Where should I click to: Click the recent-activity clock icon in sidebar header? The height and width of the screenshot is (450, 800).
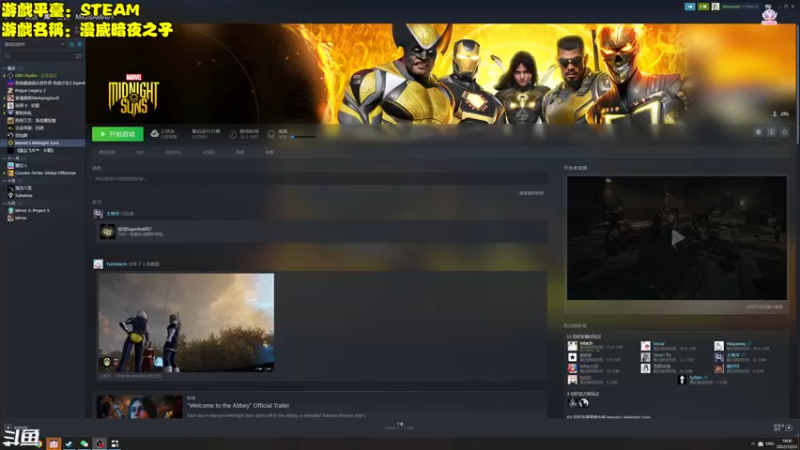(x=71, y=44)
